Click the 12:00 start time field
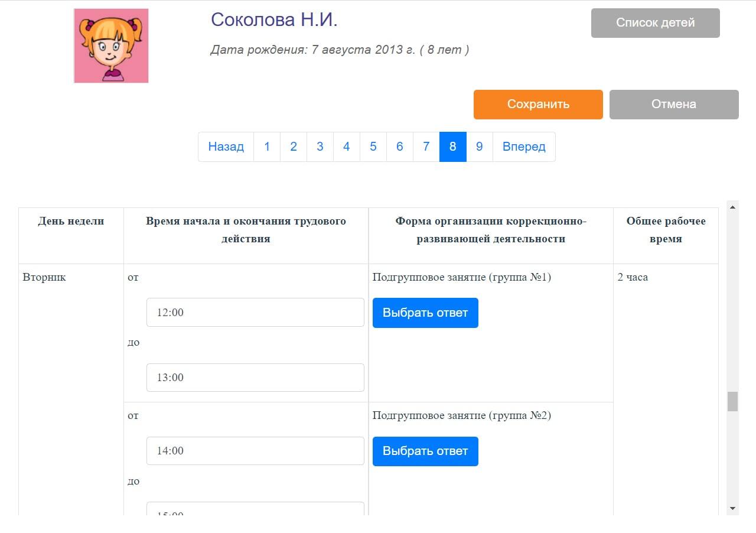The height and width of the screenshot is (533, 756). pyautogui.click(x=255, y=312)
